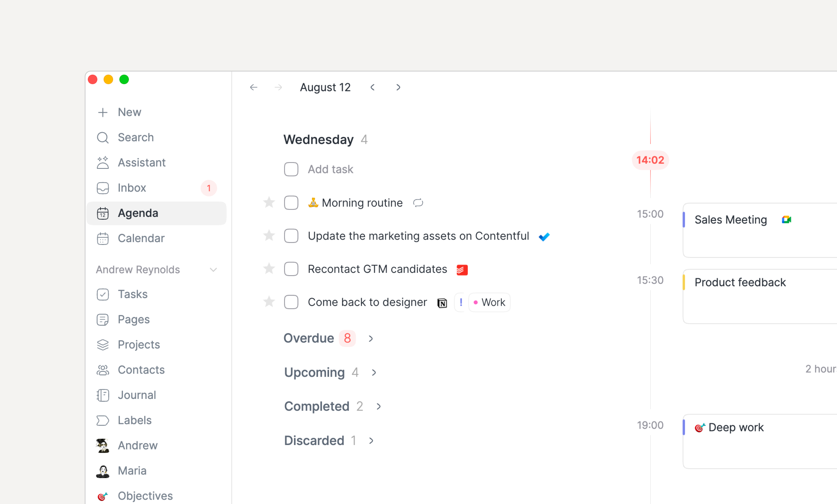Mark Update the marketing assets task complete

click(x=291, y=236)
